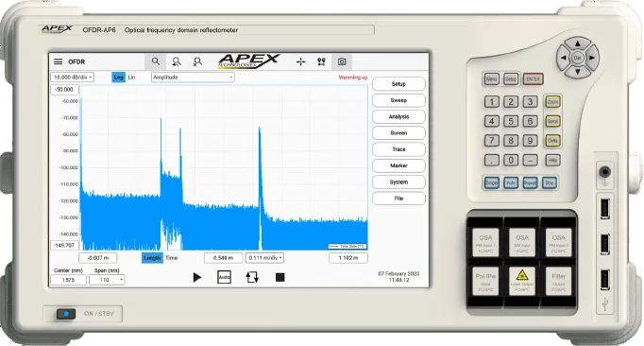644x346 pixels.
Task: Switch amplitude scale to Lin
Action: [131, 78]
